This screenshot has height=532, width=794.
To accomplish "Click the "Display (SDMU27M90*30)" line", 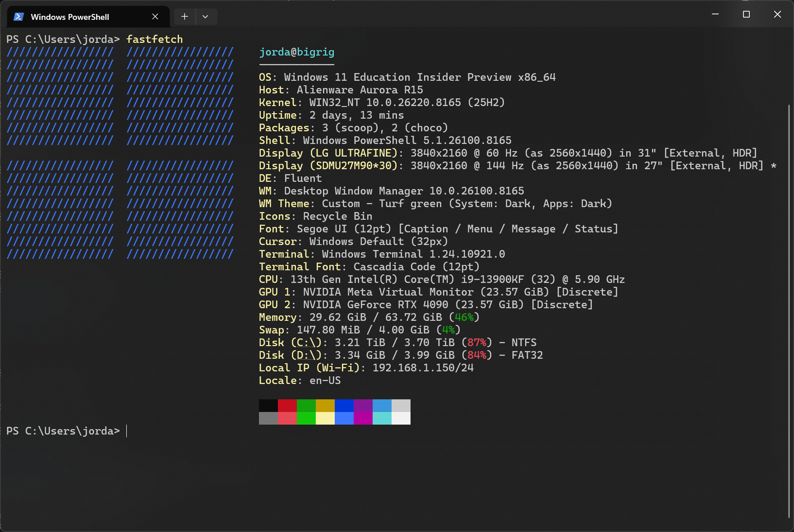I will pos(518,166).
